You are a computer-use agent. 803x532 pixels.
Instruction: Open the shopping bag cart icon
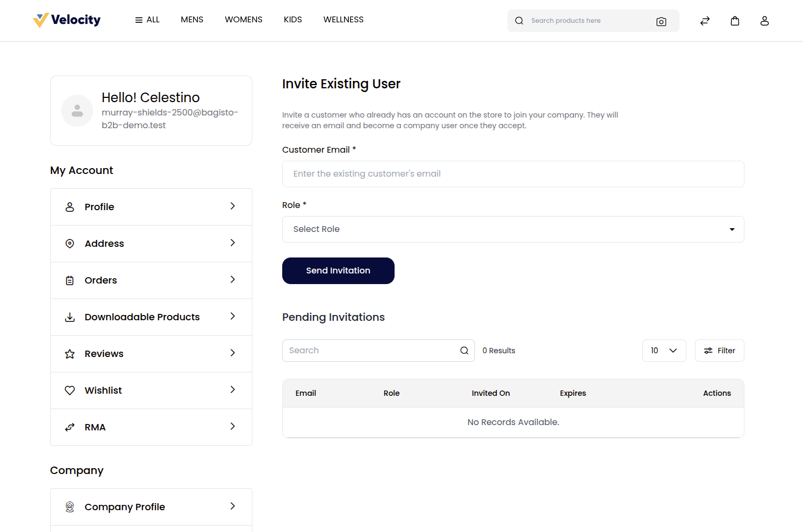[735, 21]
